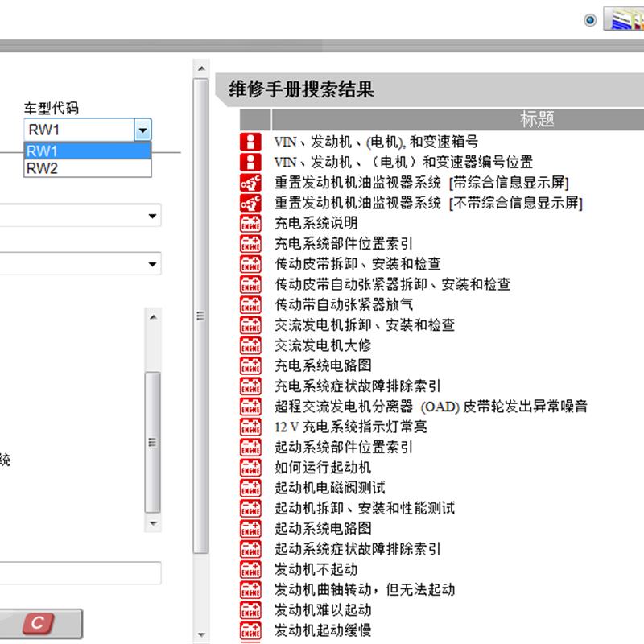The width and height of the screenshot is (644, 644).
Task: Select the radio button at top right
Action: [590, 19]
